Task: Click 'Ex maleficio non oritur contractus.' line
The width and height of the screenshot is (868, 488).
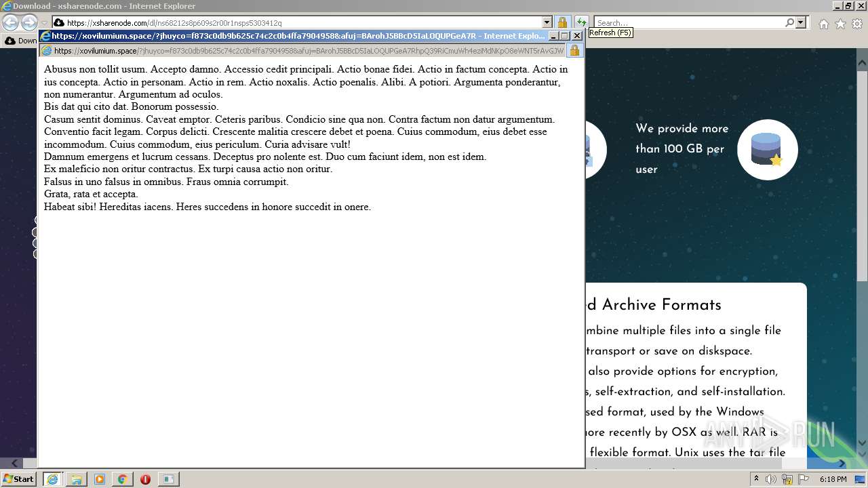Action: tap(120, 169)
